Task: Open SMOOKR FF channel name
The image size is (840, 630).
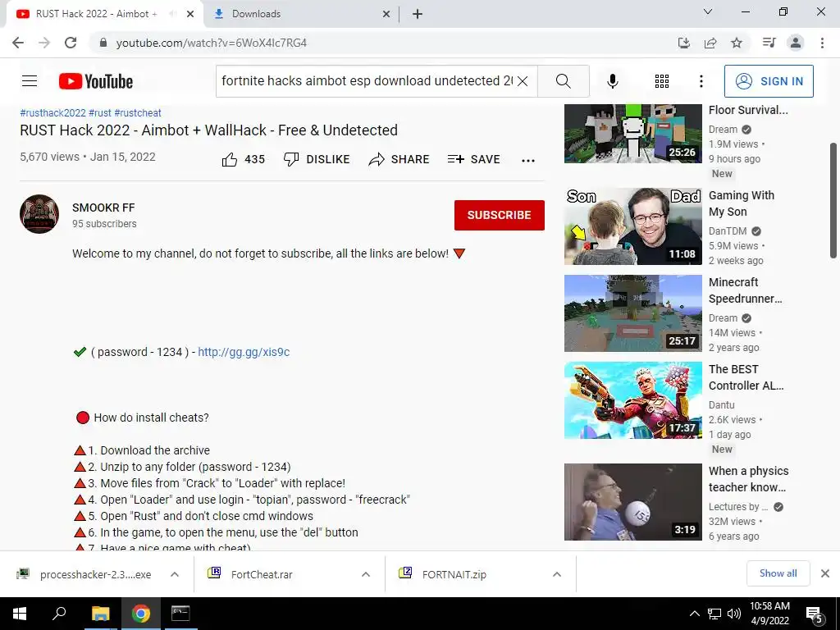Action: [103, 208]
